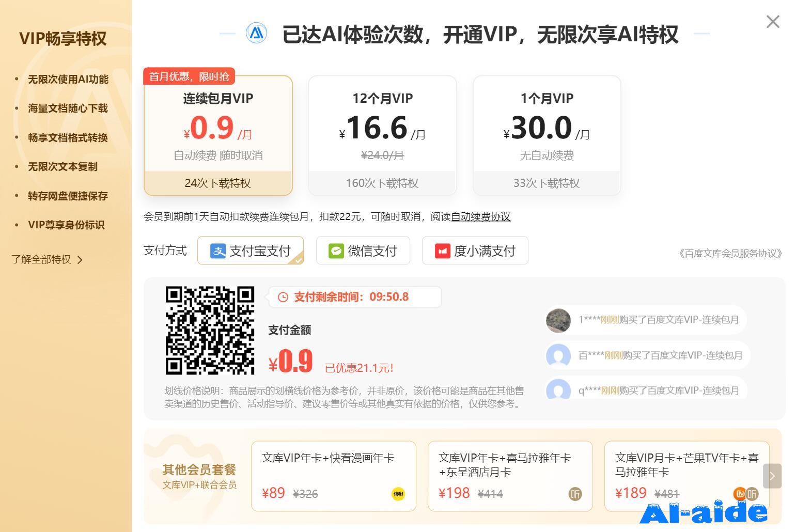Click ¥326 original price on first bundle

[x=305, y=494]
